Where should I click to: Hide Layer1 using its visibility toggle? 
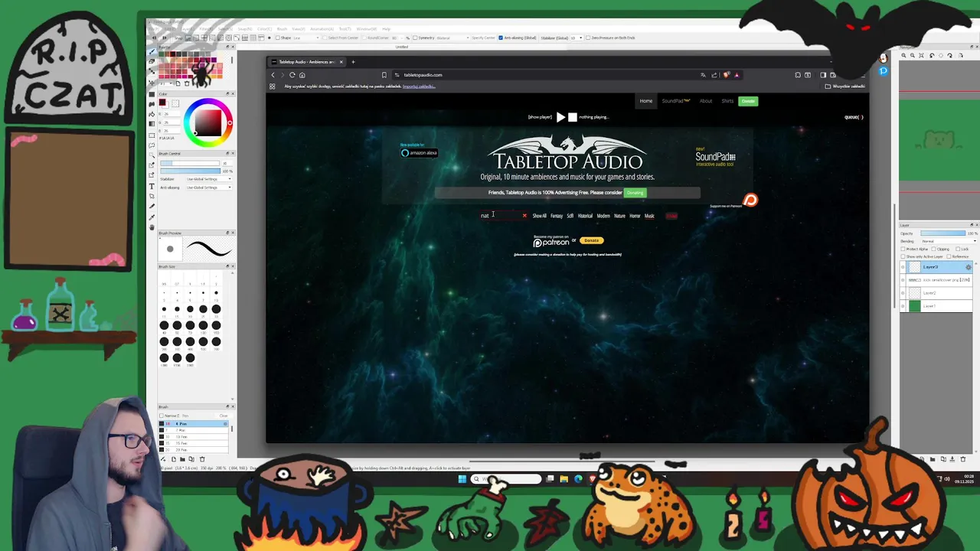(903, 306)
